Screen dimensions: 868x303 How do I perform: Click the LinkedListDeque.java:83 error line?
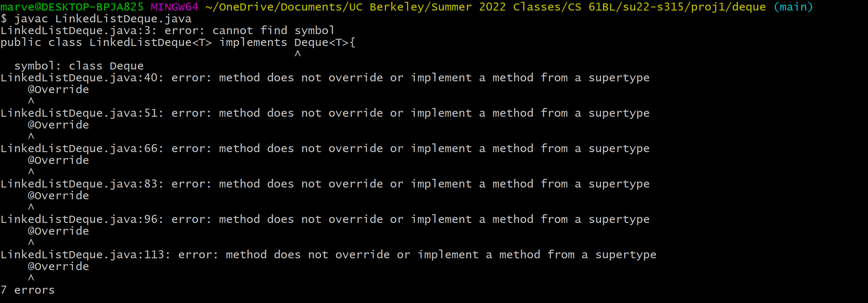point(325,184)
